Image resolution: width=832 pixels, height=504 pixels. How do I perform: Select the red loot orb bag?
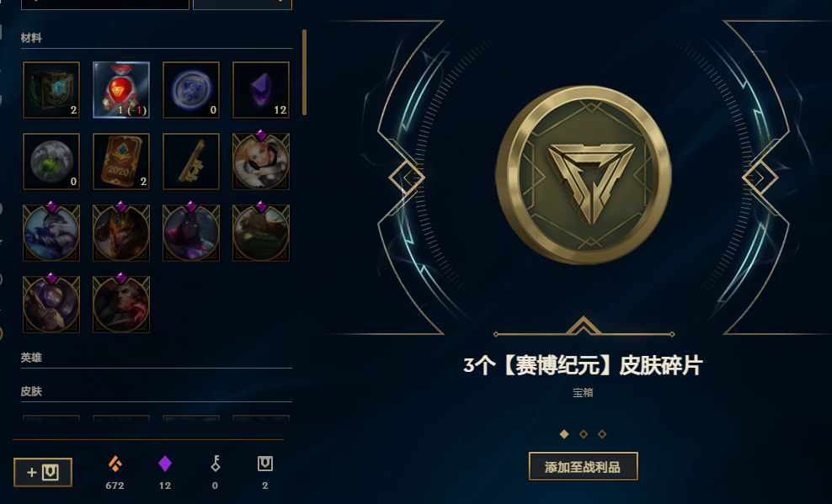click(x=121, y=89)
